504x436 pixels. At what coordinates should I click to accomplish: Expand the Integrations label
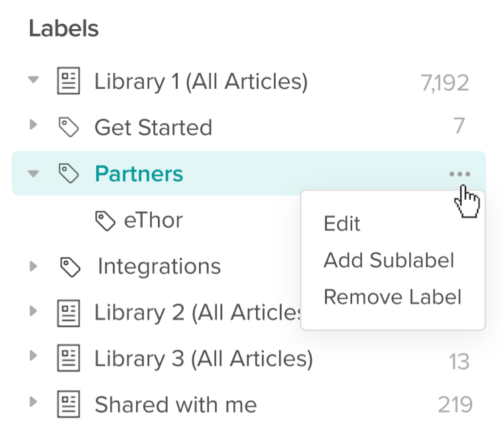(x=33, y=266)
